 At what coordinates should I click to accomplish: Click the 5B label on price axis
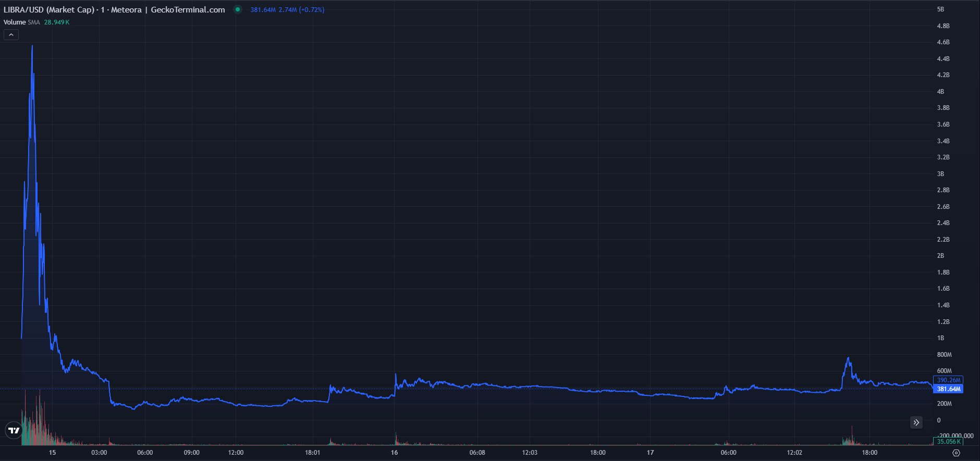940,9
